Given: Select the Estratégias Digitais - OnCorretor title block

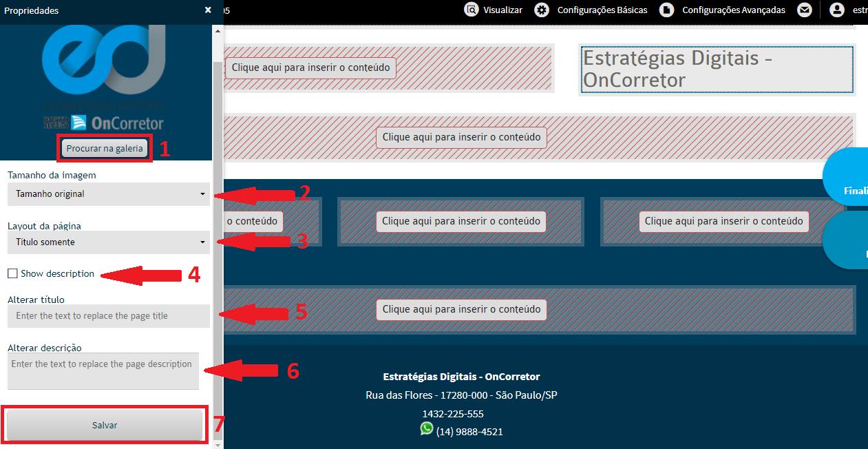Looking at the screenshot, I should [717, 69].
